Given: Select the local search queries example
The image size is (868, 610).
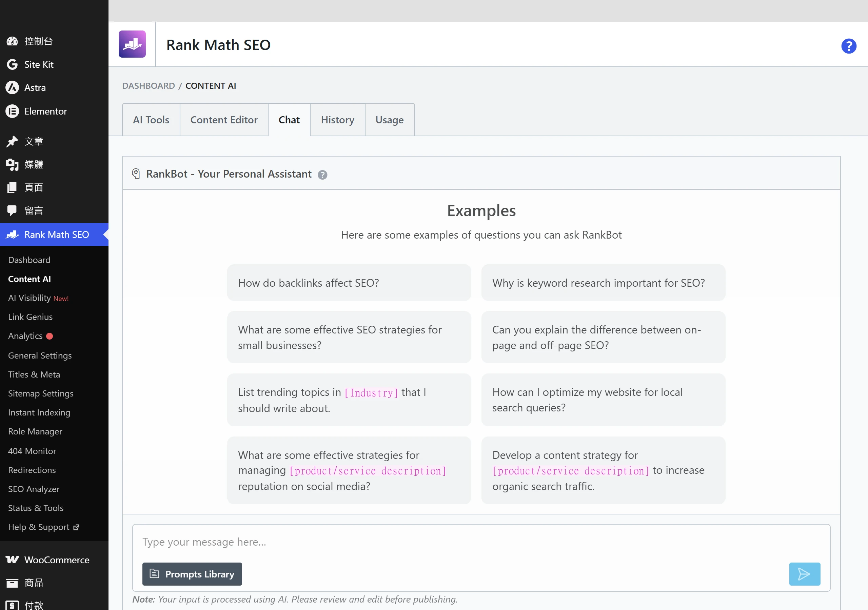Looking at the screenshot, I should click(603, 400).
